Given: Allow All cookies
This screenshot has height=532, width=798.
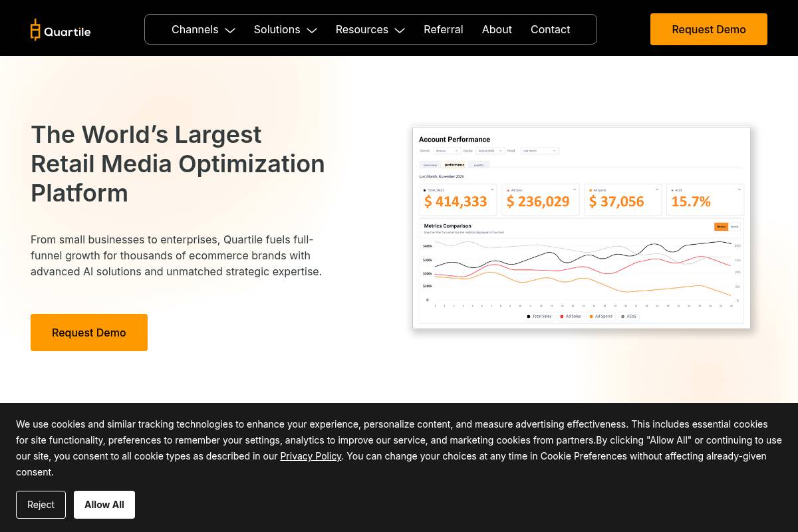Looking at the screenshot, I should pyautogui.click(x=104, y=505).
